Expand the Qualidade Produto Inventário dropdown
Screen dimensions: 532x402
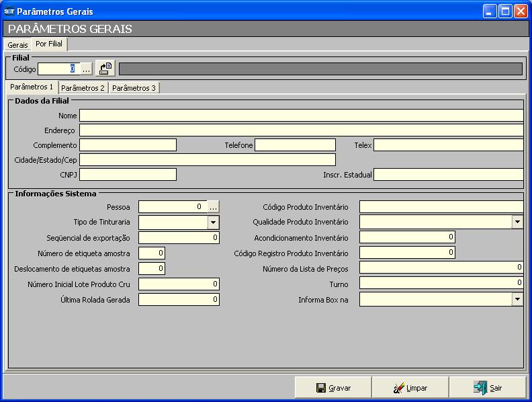[x=517, y=223]
